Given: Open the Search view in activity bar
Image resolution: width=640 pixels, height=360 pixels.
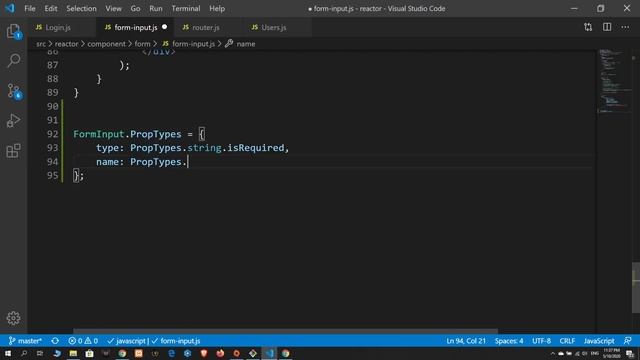Looking at the screenshot, I should 13,60.
